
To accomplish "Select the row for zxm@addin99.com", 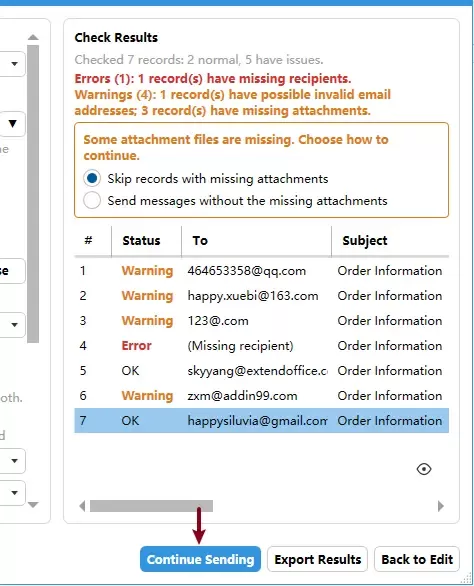I will pyautogui.click(x=262, y=396).
